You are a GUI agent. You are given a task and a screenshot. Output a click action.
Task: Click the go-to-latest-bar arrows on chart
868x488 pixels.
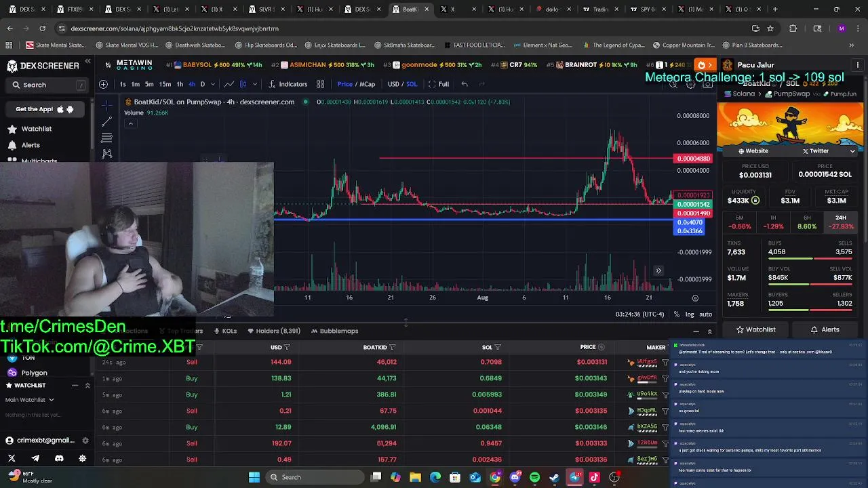point(658,271)
